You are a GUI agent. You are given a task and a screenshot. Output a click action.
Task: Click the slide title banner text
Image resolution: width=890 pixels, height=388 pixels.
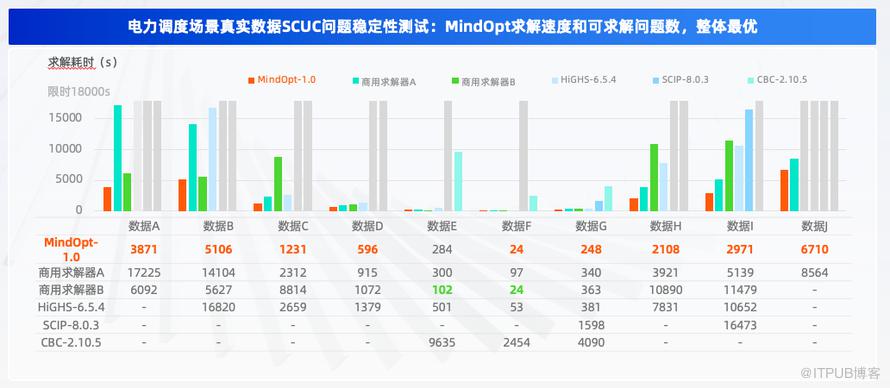click(x=442, y=27)
